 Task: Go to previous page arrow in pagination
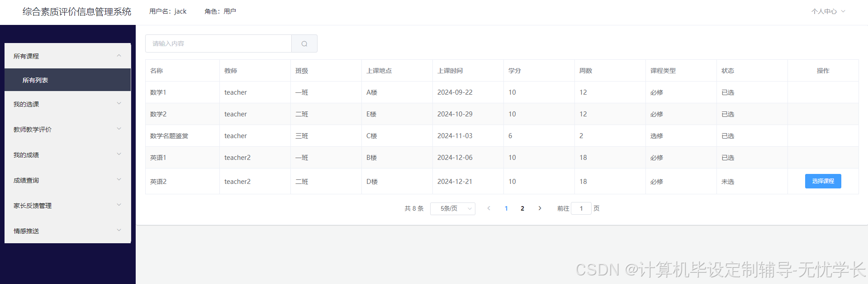coord(489,208)
